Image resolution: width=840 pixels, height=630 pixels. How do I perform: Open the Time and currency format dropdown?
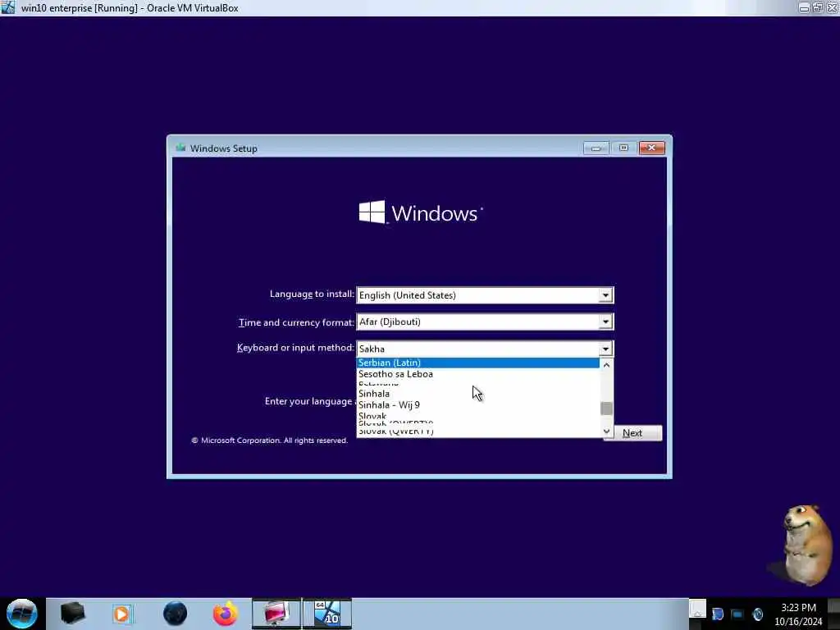click(485, 322)
